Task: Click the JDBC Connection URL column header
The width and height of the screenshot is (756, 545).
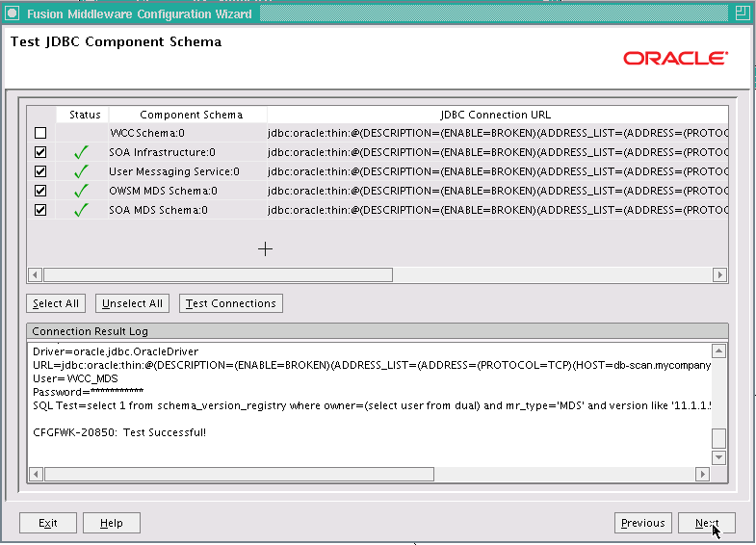Action: point(496,115)
